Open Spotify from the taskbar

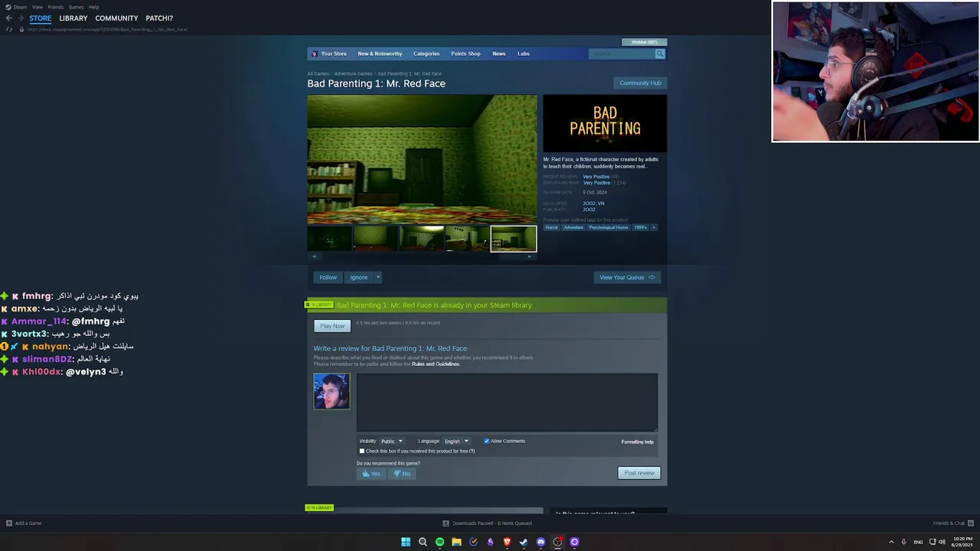coord(439,542)
